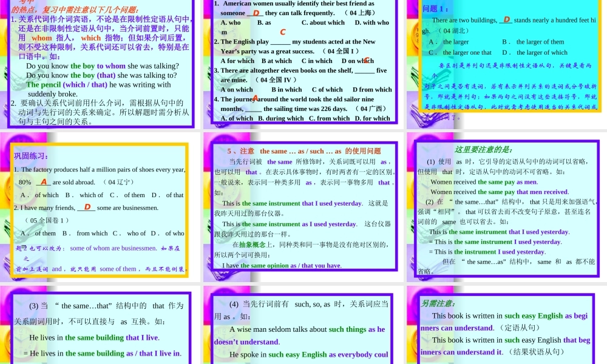Click the 问题 1 heading
Image resolution: width=607 pixels, height=364 pixels.
(x=435, y=9)
